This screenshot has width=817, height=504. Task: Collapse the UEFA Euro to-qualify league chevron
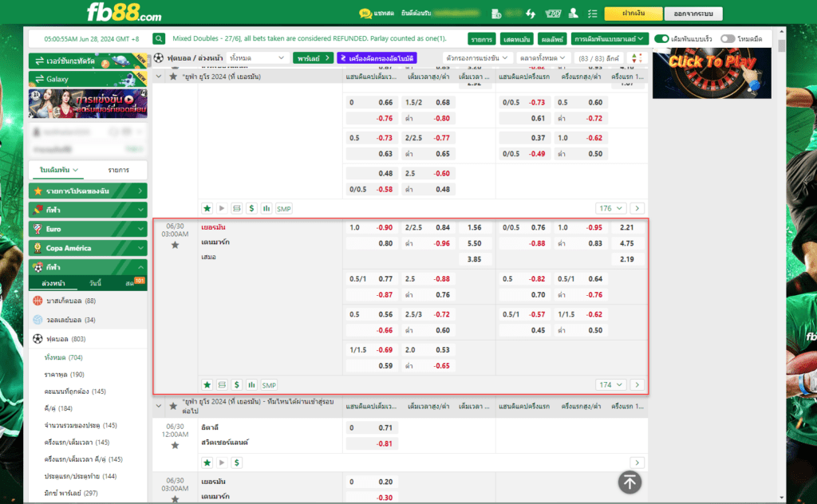click(x=159, y=406)
